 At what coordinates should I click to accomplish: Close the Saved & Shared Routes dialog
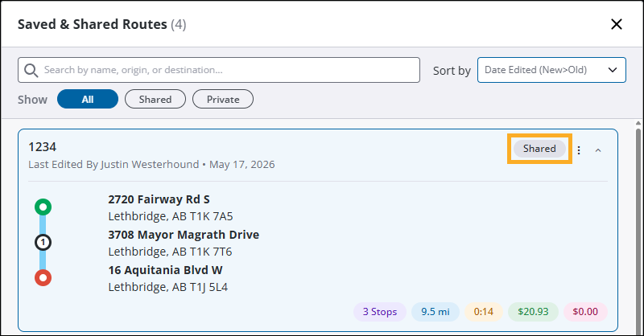pos(616,24)
